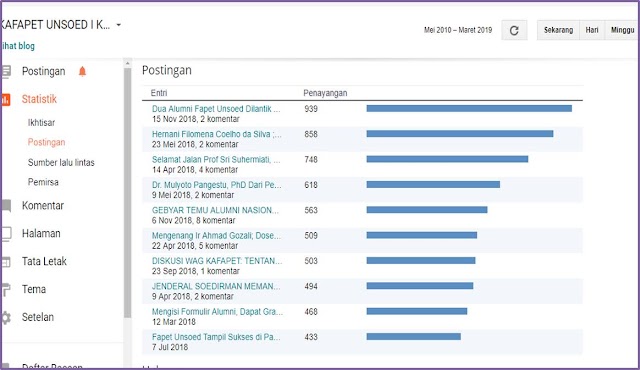Open post 'Fapet Unsoed Tampil Sukses di Pa...'
640x370 pixels.
[x=216, y=337]
